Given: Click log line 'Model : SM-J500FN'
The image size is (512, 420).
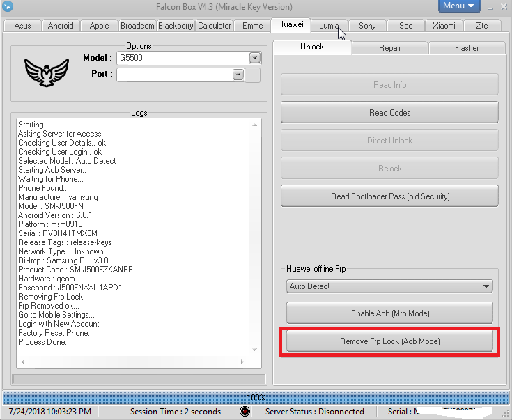Looking at the screenshot, I should (51, 206).
